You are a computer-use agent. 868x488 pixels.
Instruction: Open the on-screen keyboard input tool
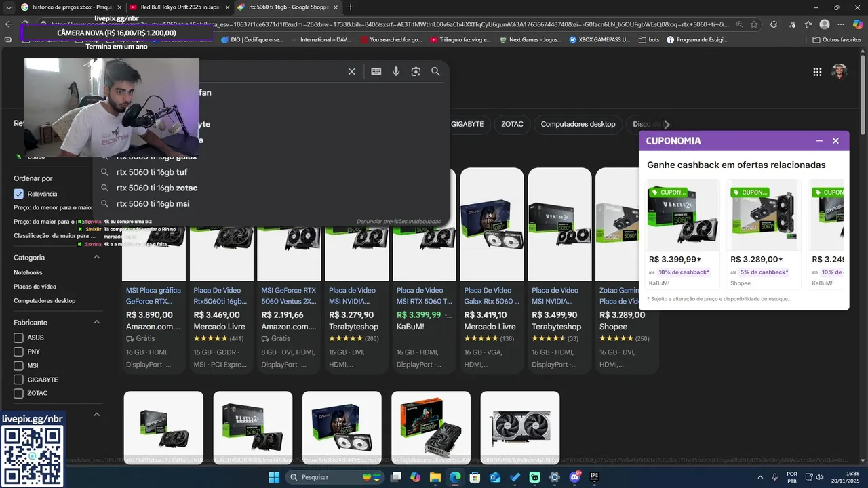coord(376,72)
